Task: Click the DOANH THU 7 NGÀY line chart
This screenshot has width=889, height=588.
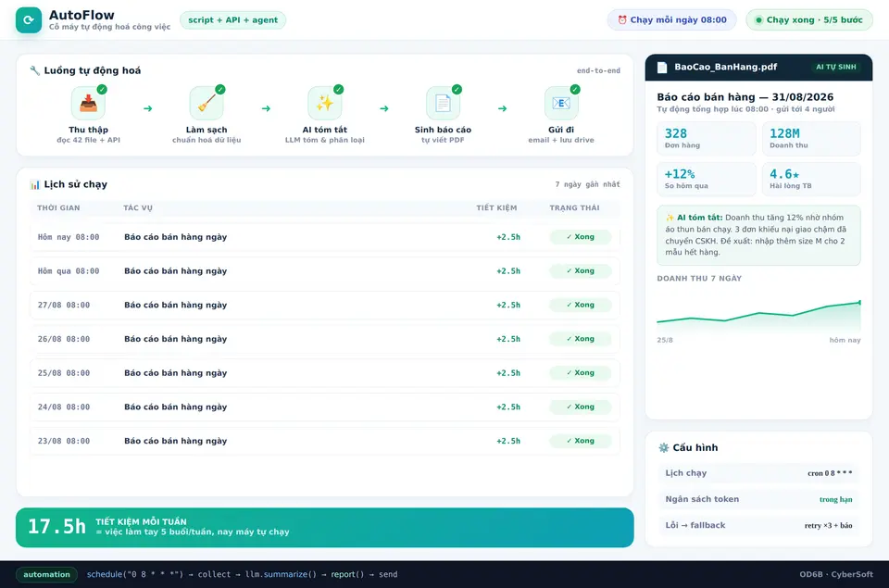Action: tap(758, 315)
